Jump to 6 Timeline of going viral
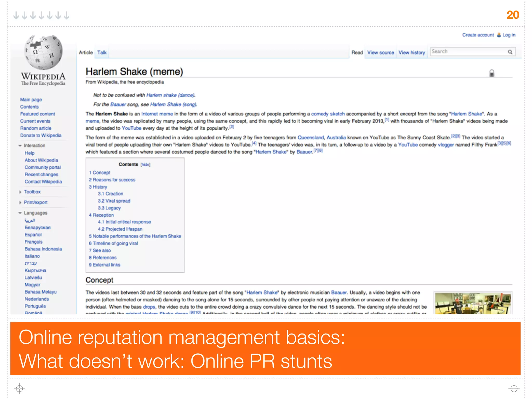532x399 pixels. click(113, 243)
